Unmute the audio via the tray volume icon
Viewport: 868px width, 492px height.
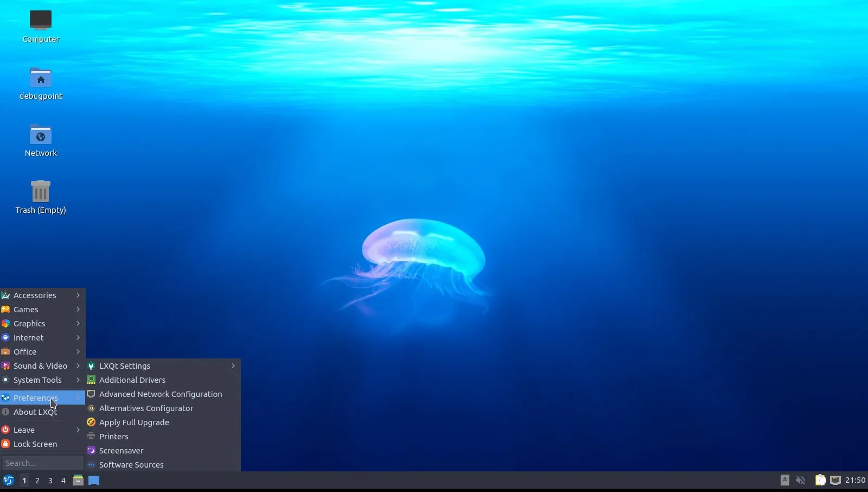[x=801, y=481]
